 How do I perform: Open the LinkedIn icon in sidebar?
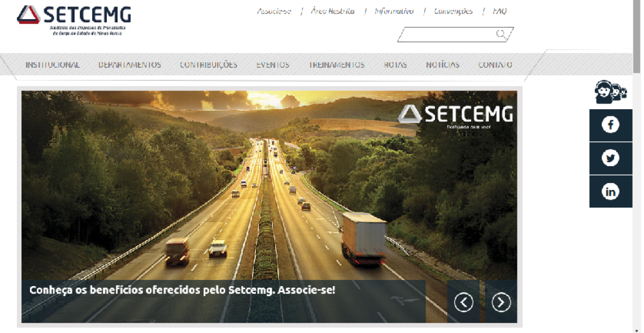(x=610, y=192)
